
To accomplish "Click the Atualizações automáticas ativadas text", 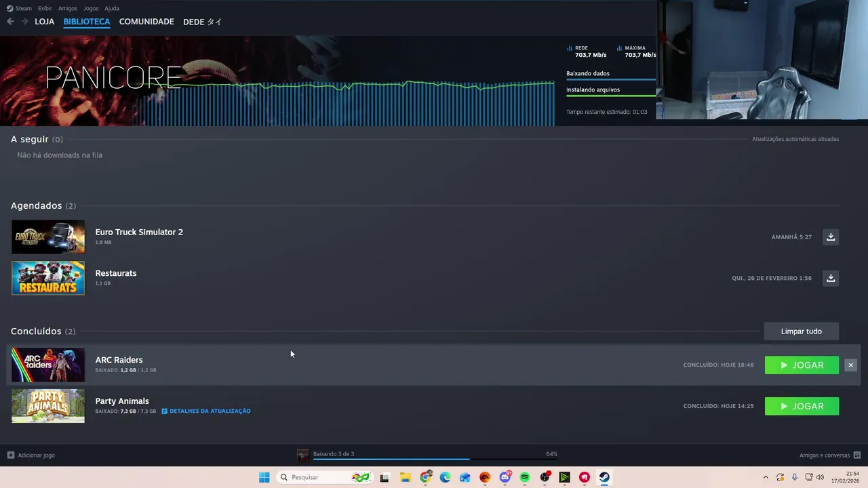I will click(x=795, y=139).
